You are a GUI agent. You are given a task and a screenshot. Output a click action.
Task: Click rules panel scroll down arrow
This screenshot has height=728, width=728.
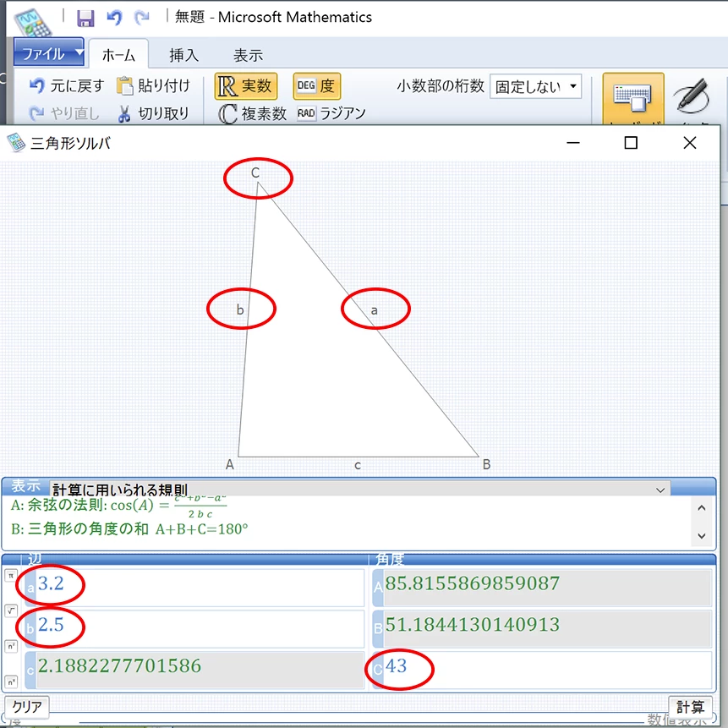pyautogui.click(x=702, y=536)
